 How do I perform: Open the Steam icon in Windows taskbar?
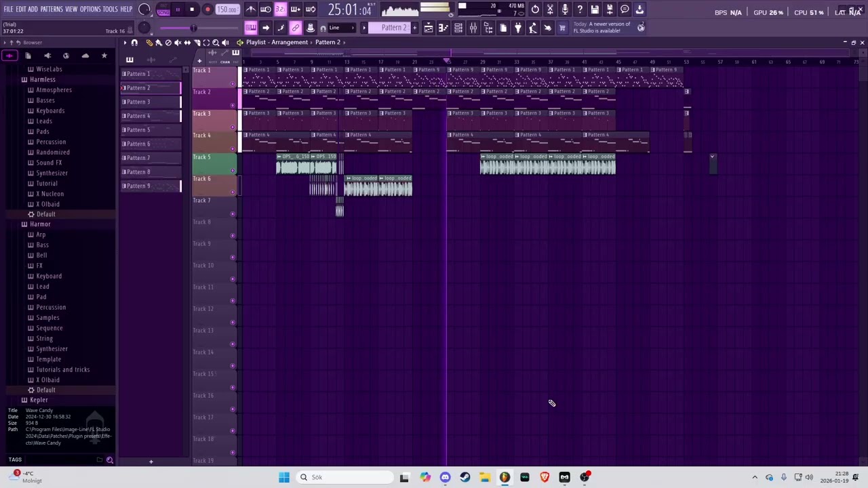tap(465, 477)
